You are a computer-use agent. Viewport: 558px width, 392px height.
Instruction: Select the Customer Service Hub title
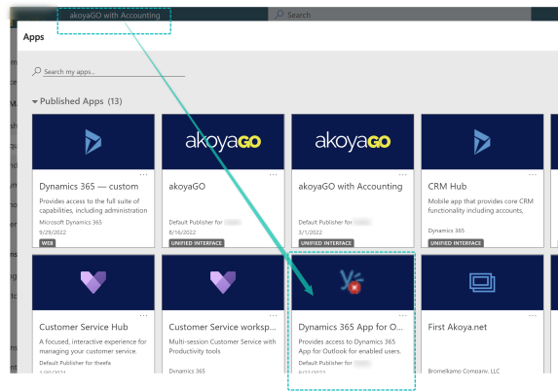(84, 327)
